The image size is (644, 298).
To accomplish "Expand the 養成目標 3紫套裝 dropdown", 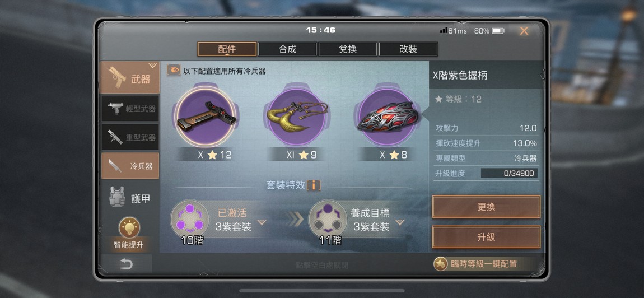I will (400, 222).
